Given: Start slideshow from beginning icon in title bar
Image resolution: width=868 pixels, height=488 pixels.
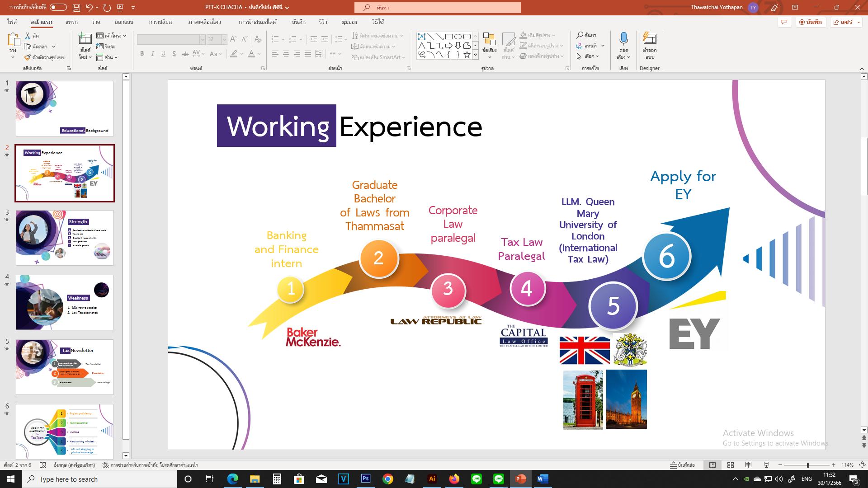Looking at the screenshot, I should (120, 8).
